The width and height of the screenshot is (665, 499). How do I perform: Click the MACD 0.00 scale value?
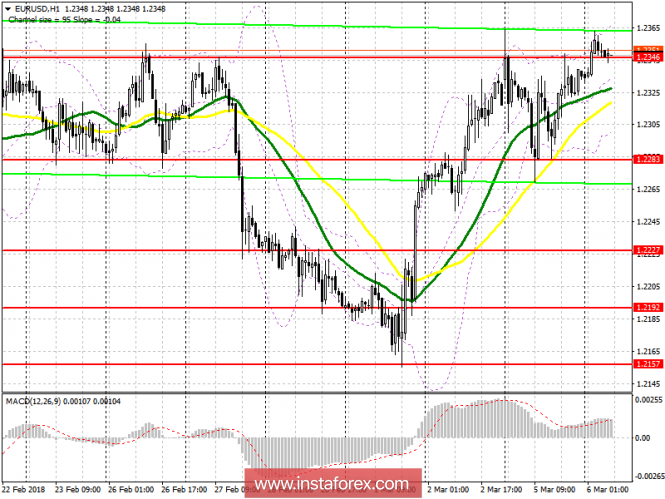click(643, 438)
